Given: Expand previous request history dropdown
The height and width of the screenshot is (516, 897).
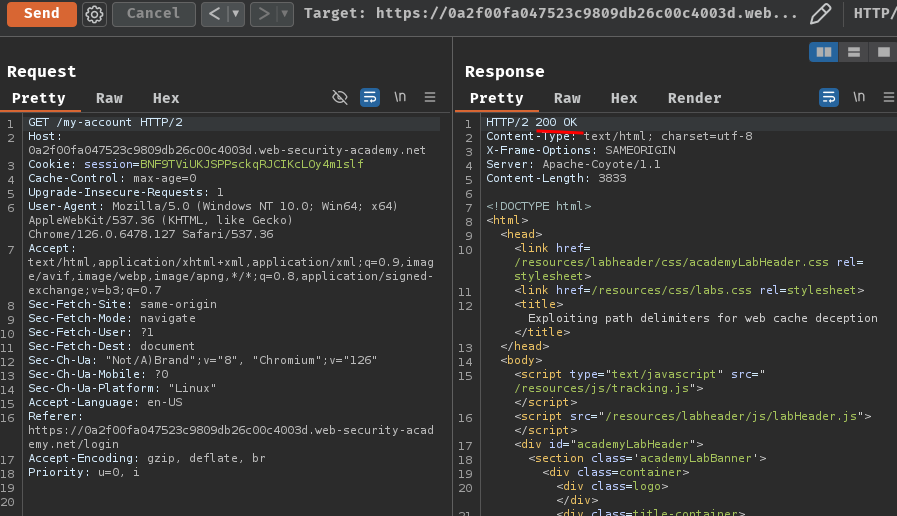Looking at the screenshot, I should (235, 14).
